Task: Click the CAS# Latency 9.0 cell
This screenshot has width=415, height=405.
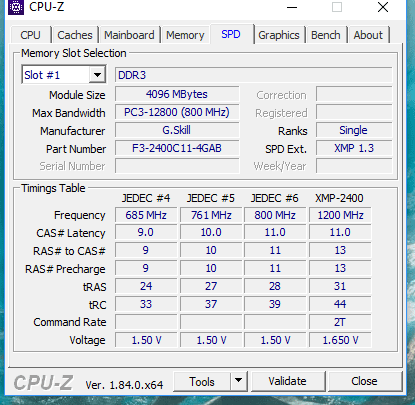Action: (x=146, y=232)
